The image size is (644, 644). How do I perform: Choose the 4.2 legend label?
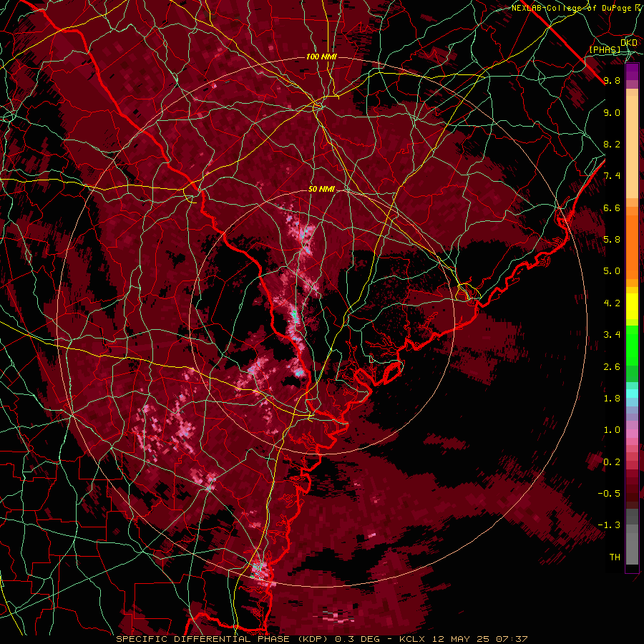click(x=612, y=303)
